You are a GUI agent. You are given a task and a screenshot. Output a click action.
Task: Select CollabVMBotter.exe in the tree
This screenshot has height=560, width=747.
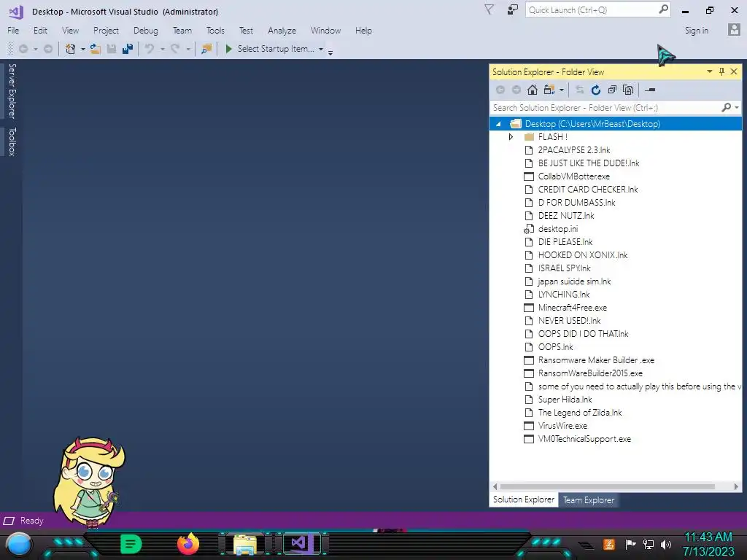click(573, 176)
